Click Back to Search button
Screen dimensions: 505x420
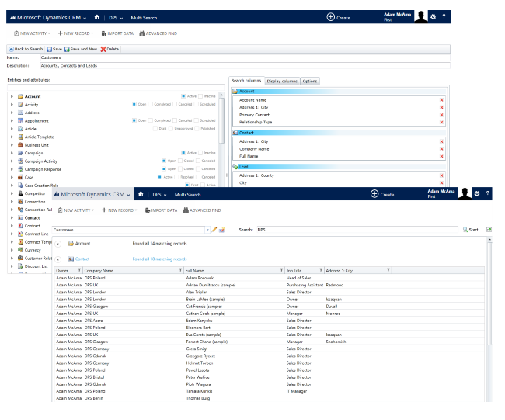[26, 49]
